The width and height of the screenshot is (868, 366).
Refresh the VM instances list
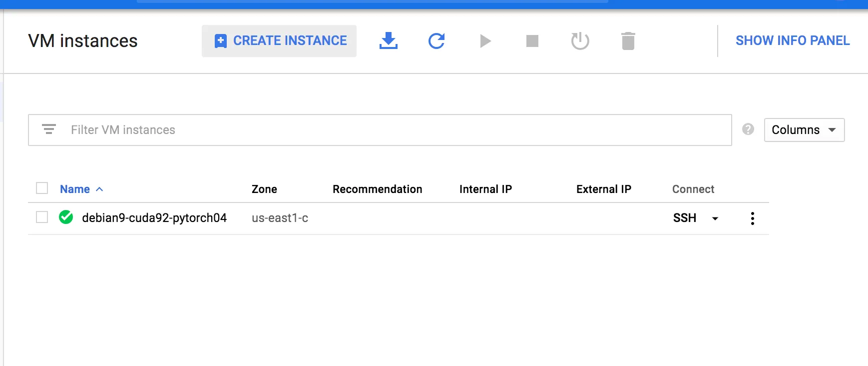pos(436,41)
